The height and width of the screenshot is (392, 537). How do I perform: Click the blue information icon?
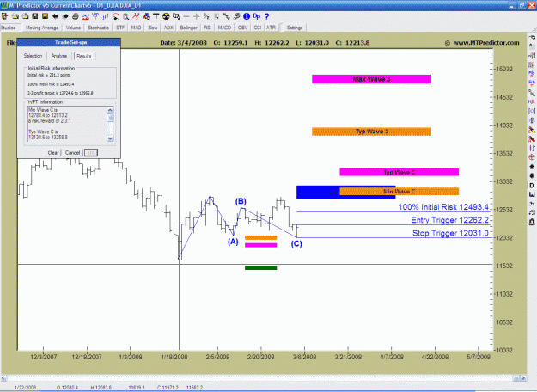point(247,16)
